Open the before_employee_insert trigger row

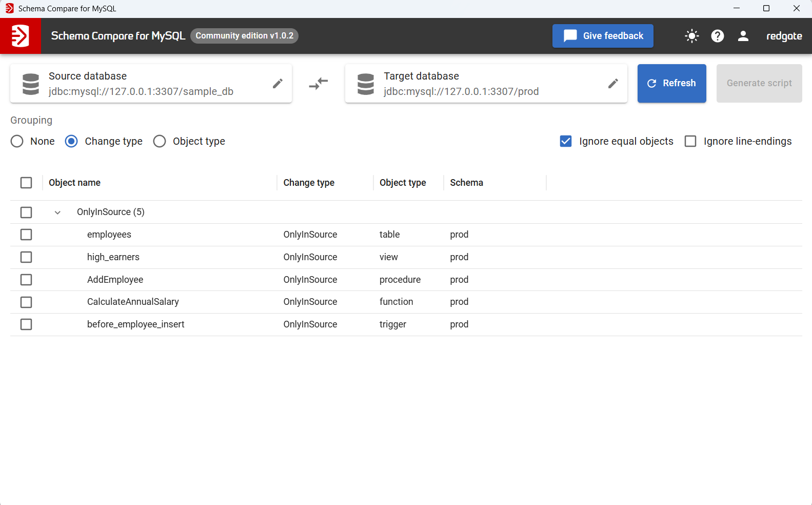[135, 324]
